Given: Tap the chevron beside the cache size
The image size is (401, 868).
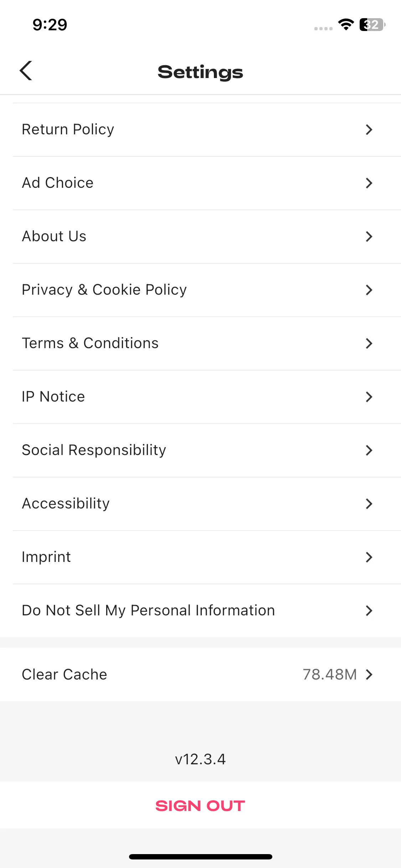Looking at the screenshot, I should [369, 675].
